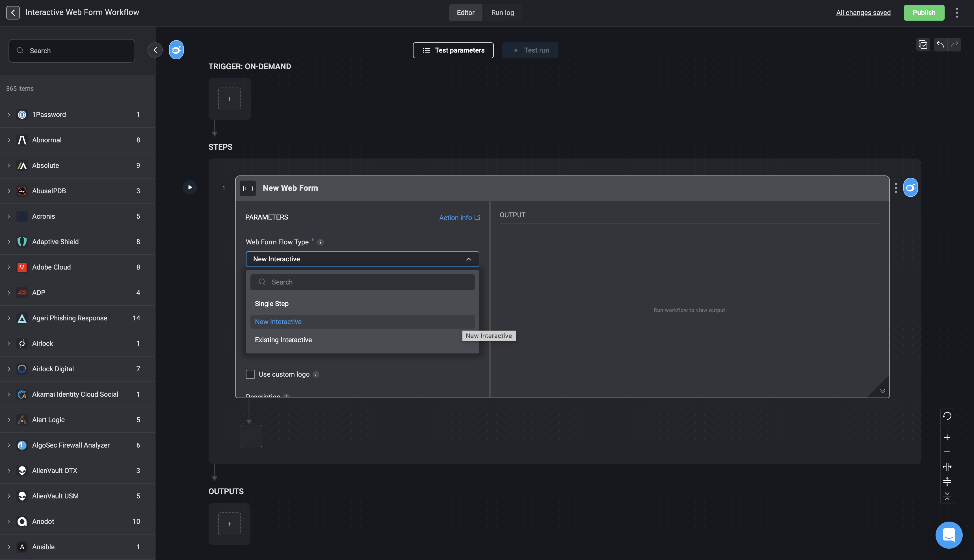This screenshot has width=974, height=560.
Task: Click the Publish button
Action: 924,13
